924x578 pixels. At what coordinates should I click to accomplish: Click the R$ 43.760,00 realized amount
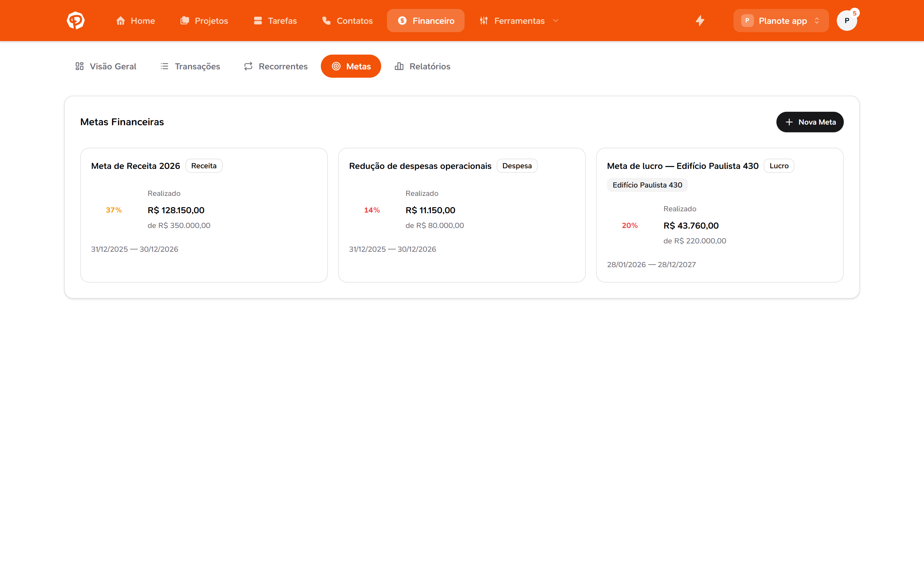tap(691, 225)
